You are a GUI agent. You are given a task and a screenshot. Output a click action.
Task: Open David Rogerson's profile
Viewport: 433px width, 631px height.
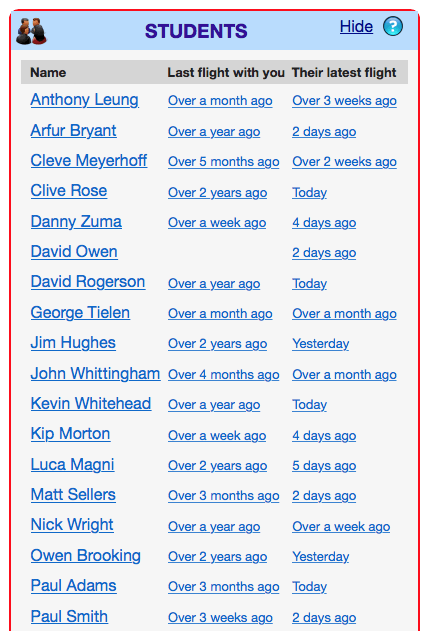click(x=88, y=282)
